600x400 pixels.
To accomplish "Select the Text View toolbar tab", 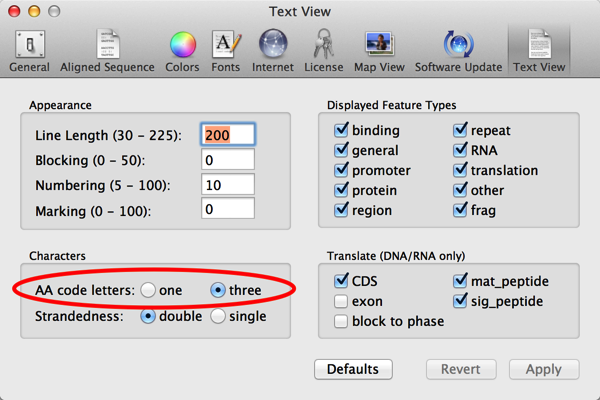I will point(538,51).
